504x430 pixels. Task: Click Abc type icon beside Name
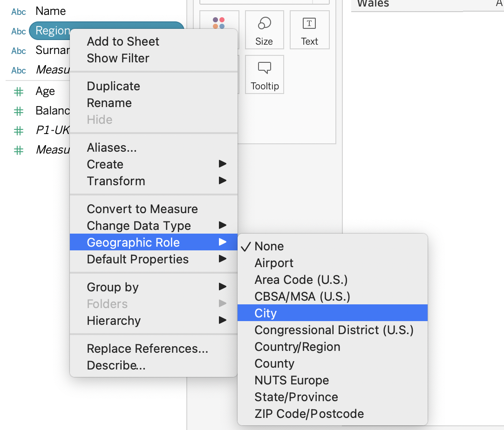tap(19, 12)
